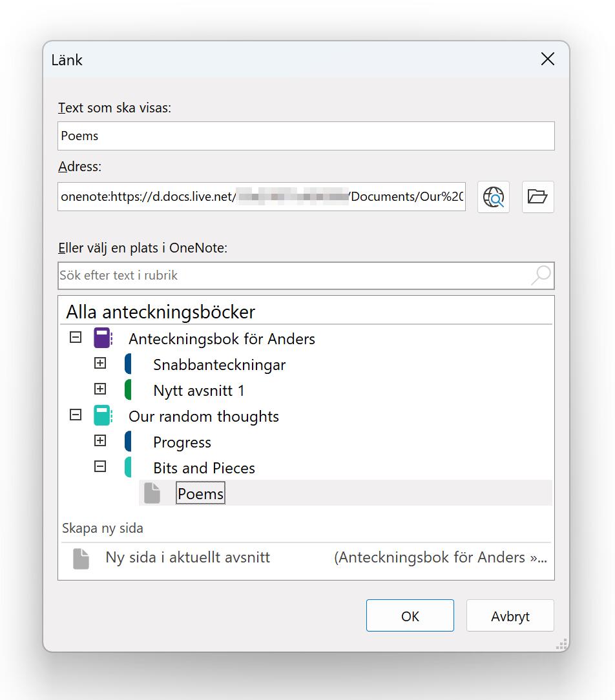
Task: Click the Progress section color tab icon
Action: tap(127, 442)
